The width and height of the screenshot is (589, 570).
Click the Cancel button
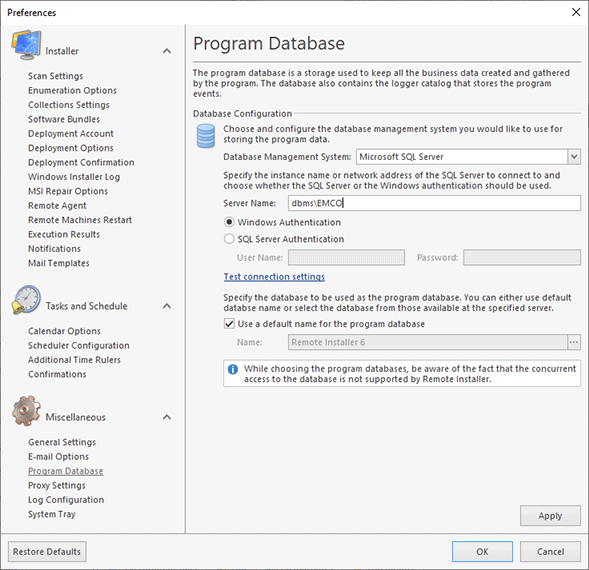click(x=550, y=552)
